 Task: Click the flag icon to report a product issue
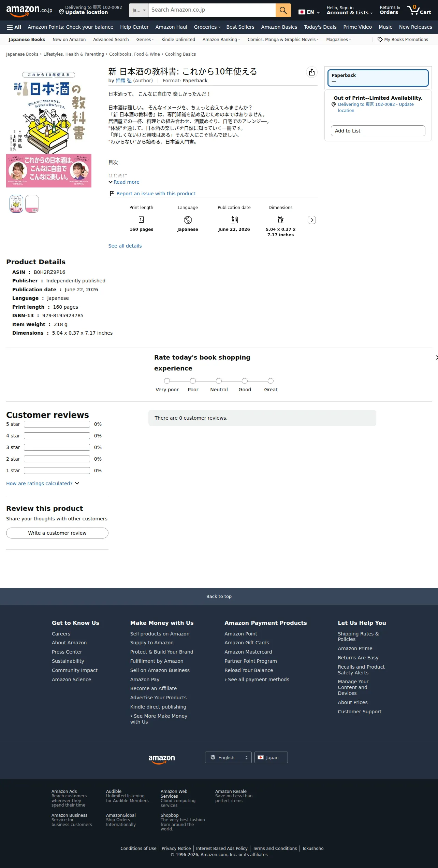[112, 194]
